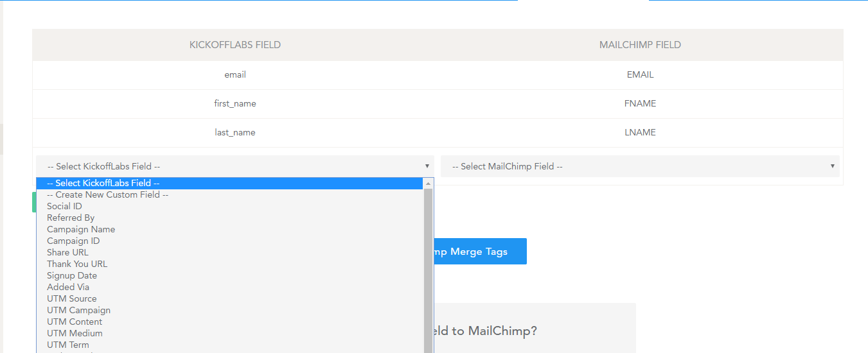Click the 'LNAME' cell
This screenshot has width=868, height=353.
click(640, 133)
